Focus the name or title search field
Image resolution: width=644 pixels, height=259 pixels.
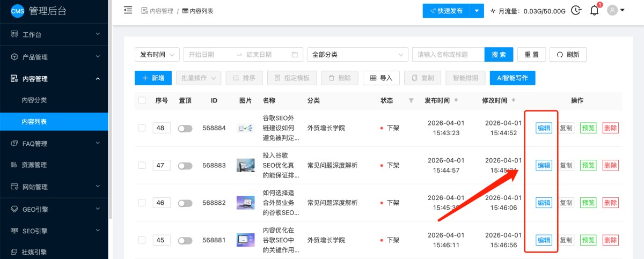[448, 55]
